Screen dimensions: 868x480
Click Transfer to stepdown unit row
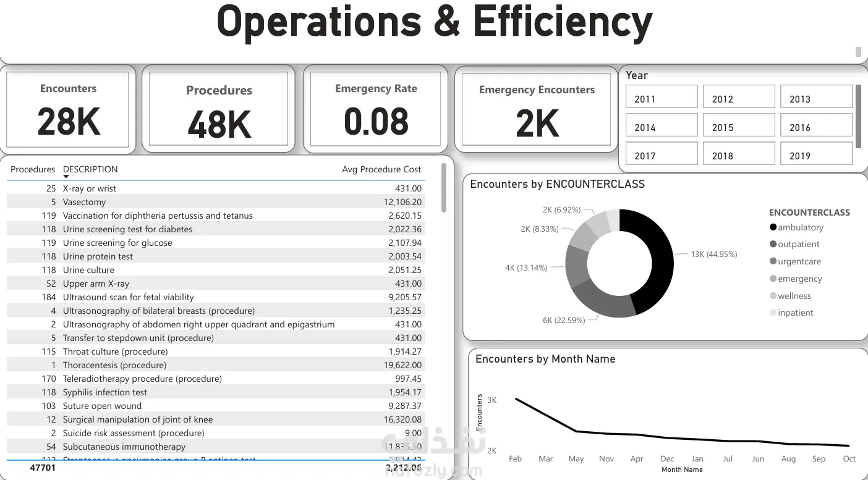[x=216, y=338]
